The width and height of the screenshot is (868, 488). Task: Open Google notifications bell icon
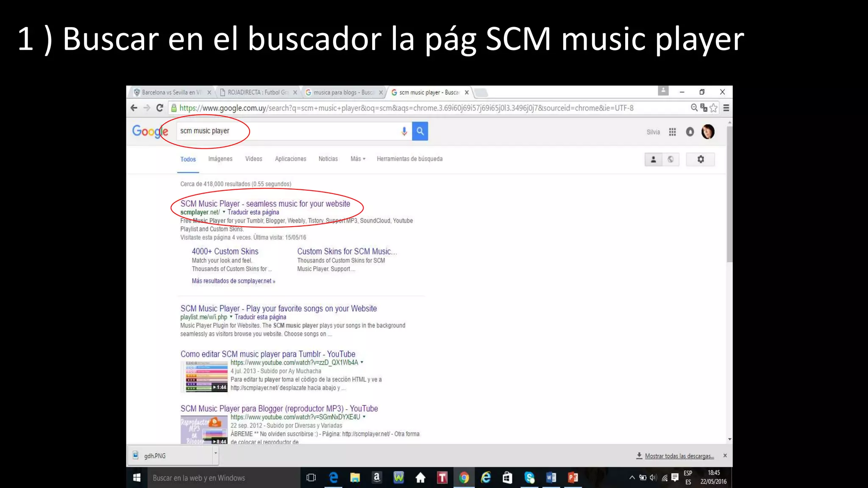point(690,132)
